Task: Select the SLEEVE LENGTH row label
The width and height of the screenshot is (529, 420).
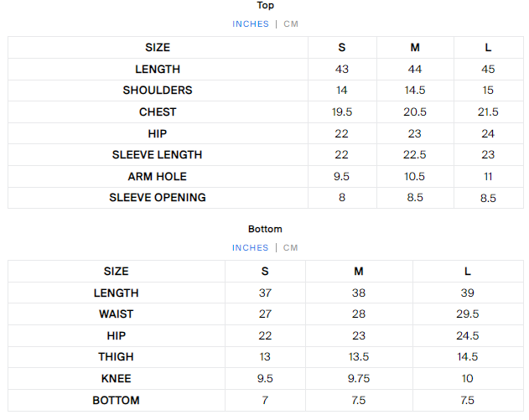Action: [x=158, y=155]
